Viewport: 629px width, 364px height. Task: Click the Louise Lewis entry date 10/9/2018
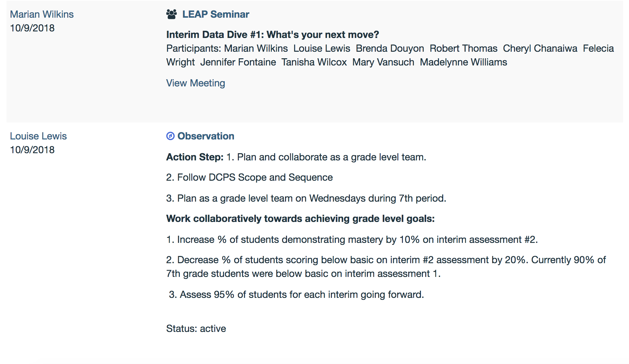tap(32, 150)
